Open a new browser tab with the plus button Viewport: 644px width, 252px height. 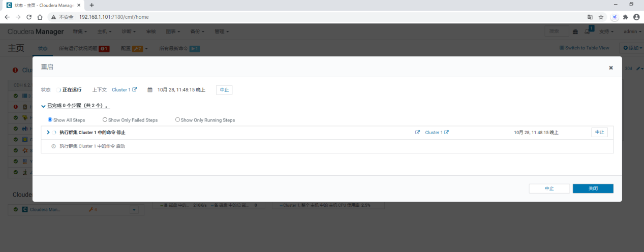(91, 5)
